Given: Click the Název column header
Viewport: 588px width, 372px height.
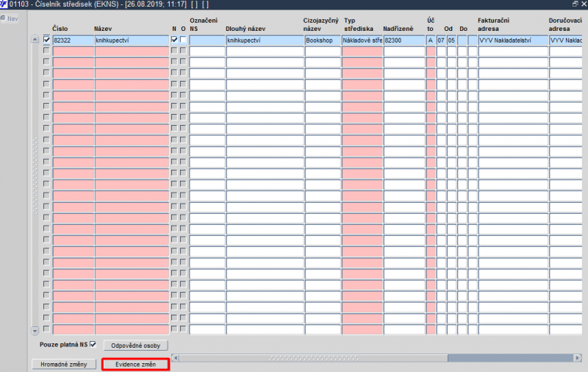Looking at the screenshot, I should (103, 29).
